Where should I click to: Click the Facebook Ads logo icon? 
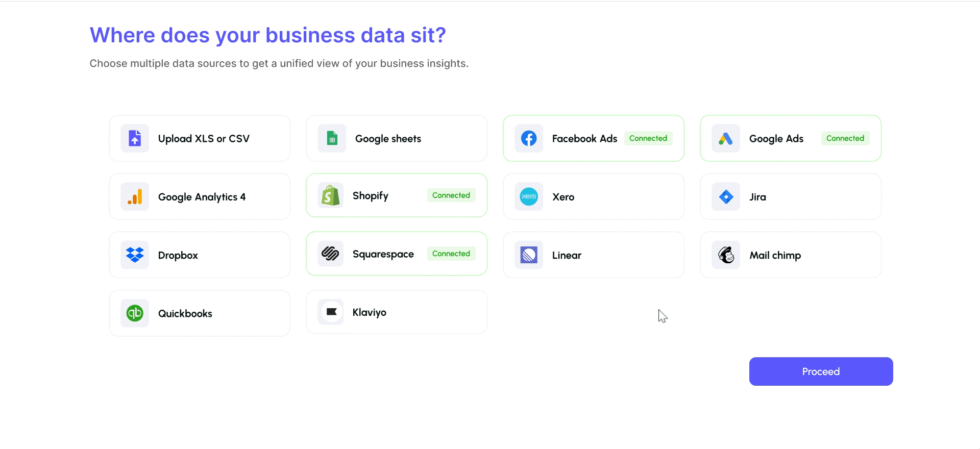[x=529, y=138]
